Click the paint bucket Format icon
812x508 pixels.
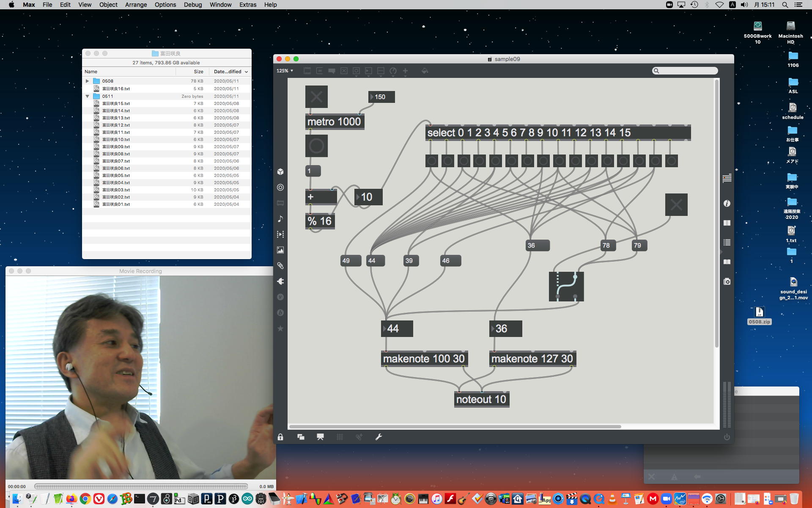point(425,71)
